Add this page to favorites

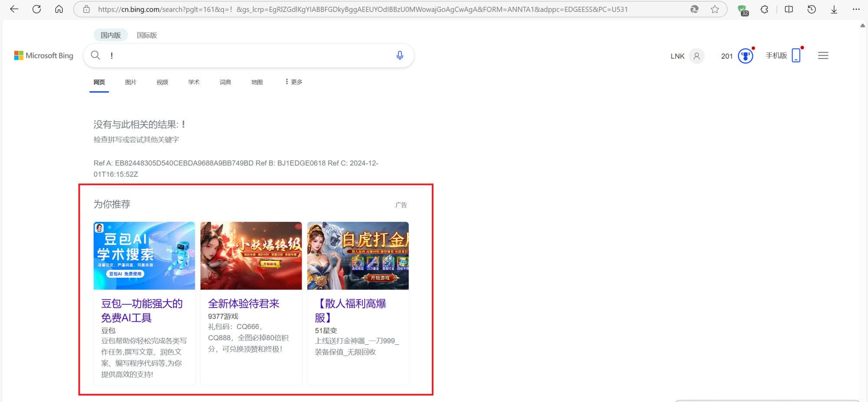pos(715,9)
